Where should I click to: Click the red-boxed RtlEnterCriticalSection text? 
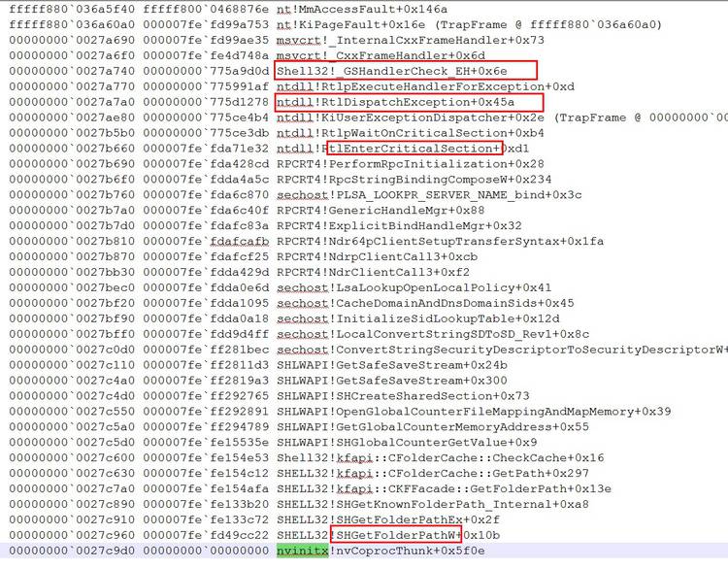pos(414,149)
